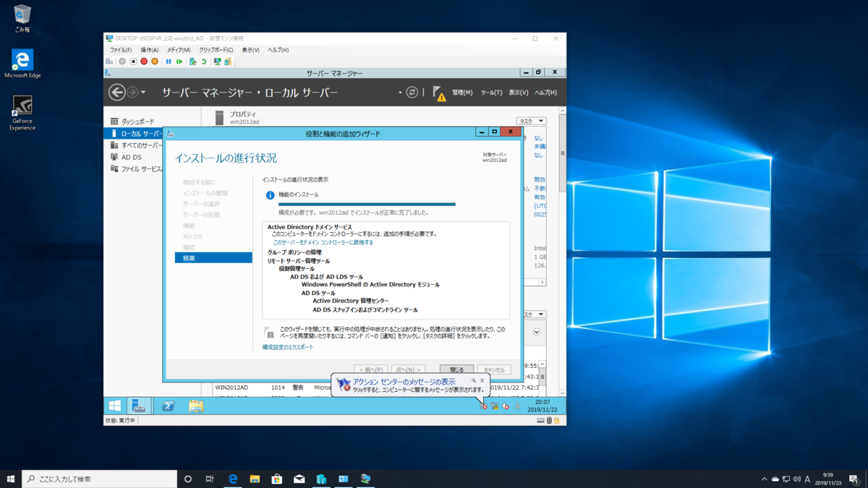Click the orange VM save state icon
This screenshot has width=868, height=488.
click(x=154, y=61)
